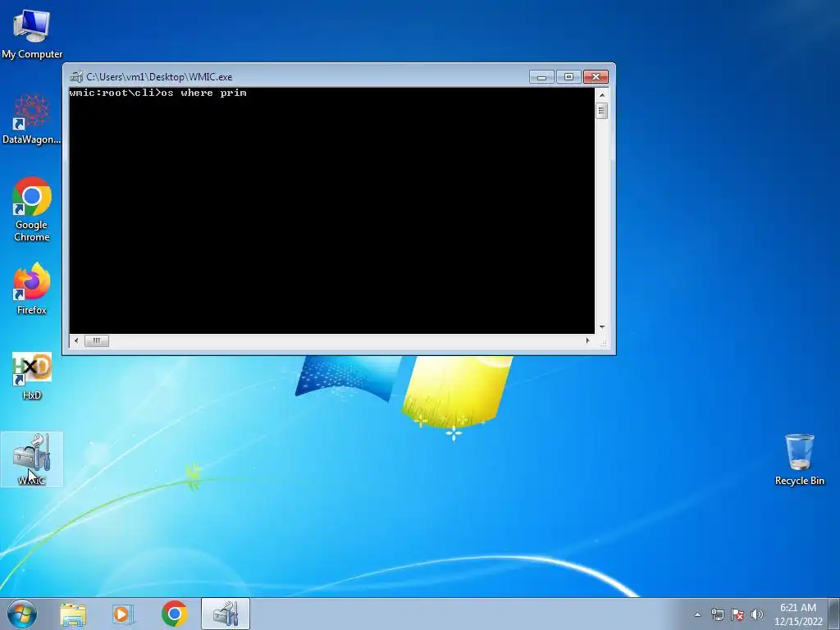Open the Windows Start menu orb
The image size is (840, 630).
22,614
